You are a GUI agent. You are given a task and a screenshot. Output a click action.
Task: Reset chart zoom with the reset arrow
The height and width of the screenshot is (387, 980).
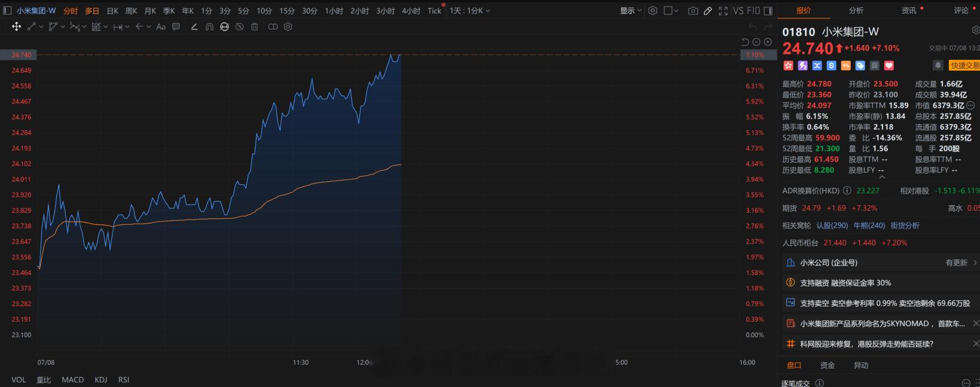coord(745,42)
